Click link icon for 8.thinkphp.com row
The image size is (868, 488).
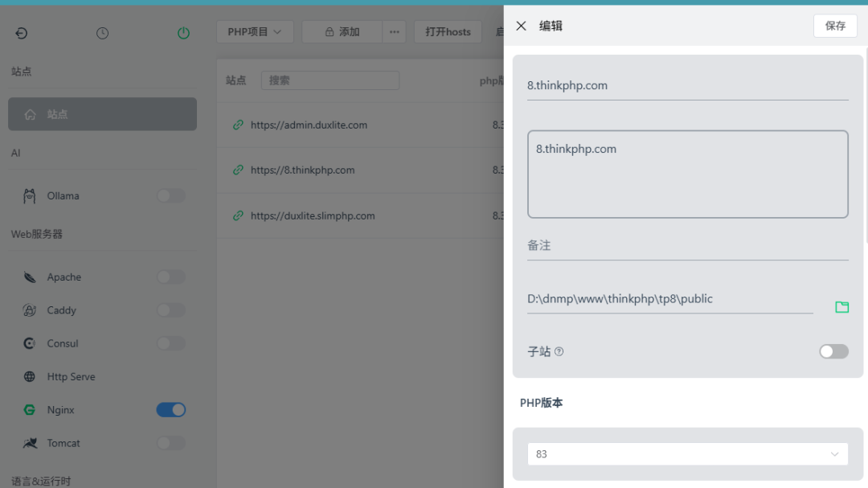click(238, 170)
